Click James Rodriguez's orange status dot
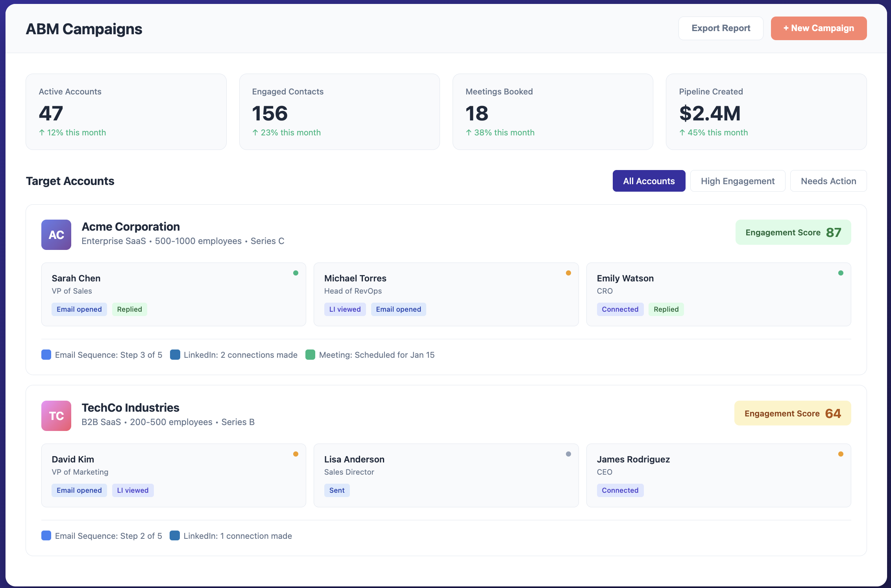Image resolution: width=891 pixels, height=588 pixels. 841,454
